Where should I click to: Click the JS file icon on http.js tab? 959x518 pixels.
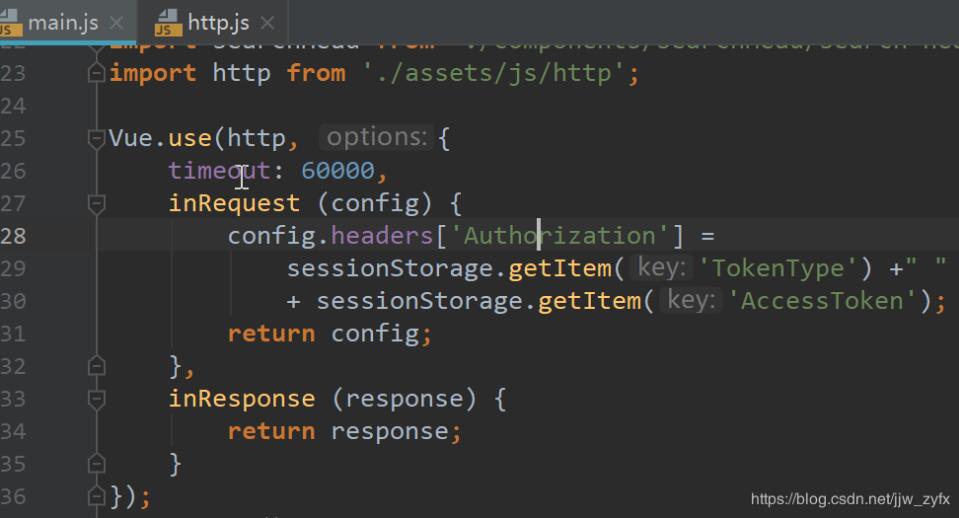[x=168, y=23]
